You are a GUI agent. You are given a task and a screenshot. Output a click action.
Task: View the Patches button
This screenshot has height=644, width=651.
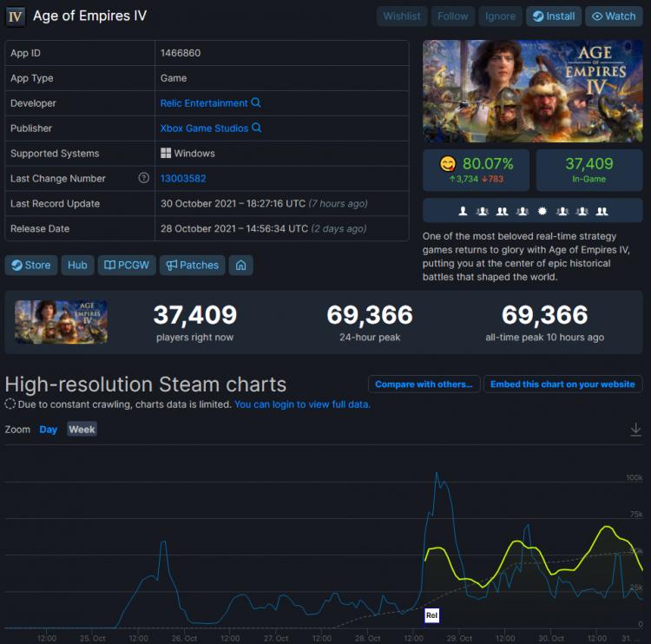[192, 265]
